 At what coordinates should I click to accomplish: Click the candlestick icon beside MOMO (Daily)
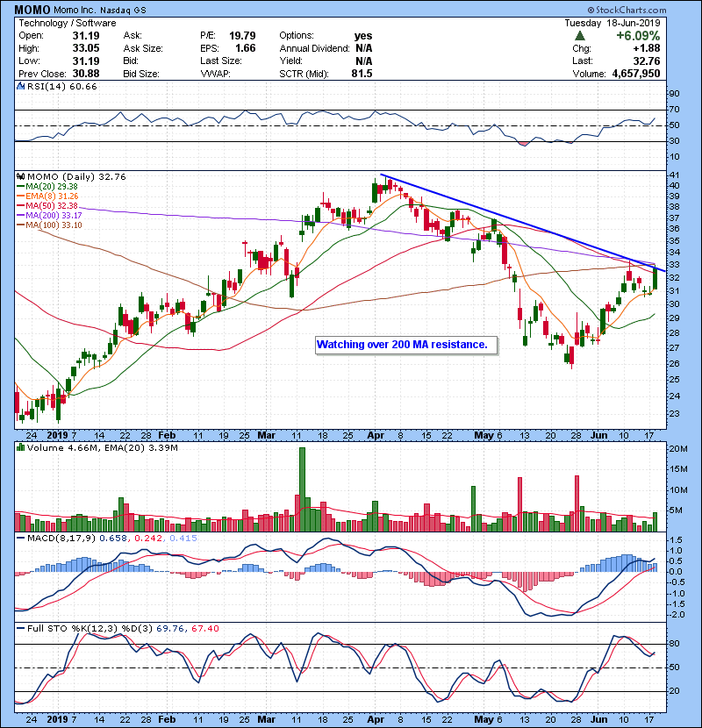[x=20, y=176]
